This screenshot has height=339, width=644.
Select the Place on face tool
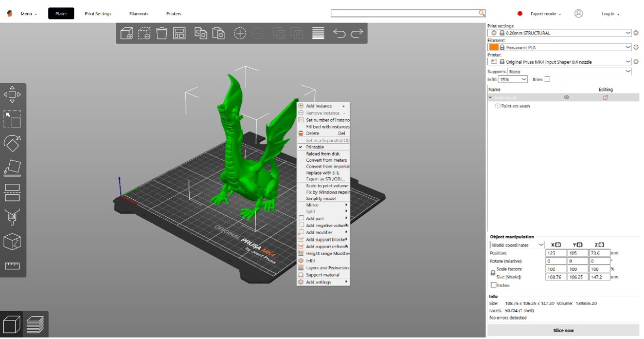tap(12, 168)
